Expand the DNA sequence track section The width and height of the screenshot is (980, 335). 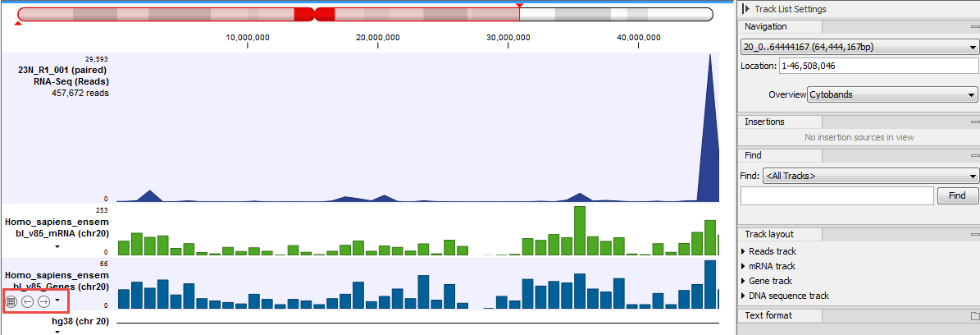coord(744,296)
